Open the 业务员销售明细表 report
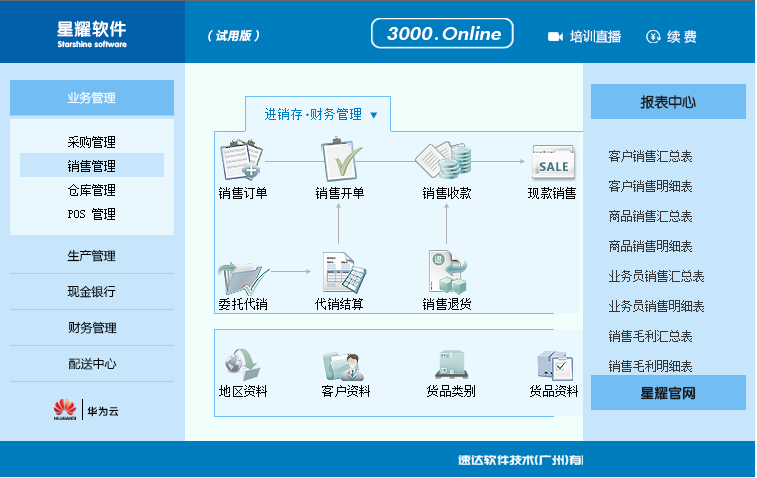 656,306
